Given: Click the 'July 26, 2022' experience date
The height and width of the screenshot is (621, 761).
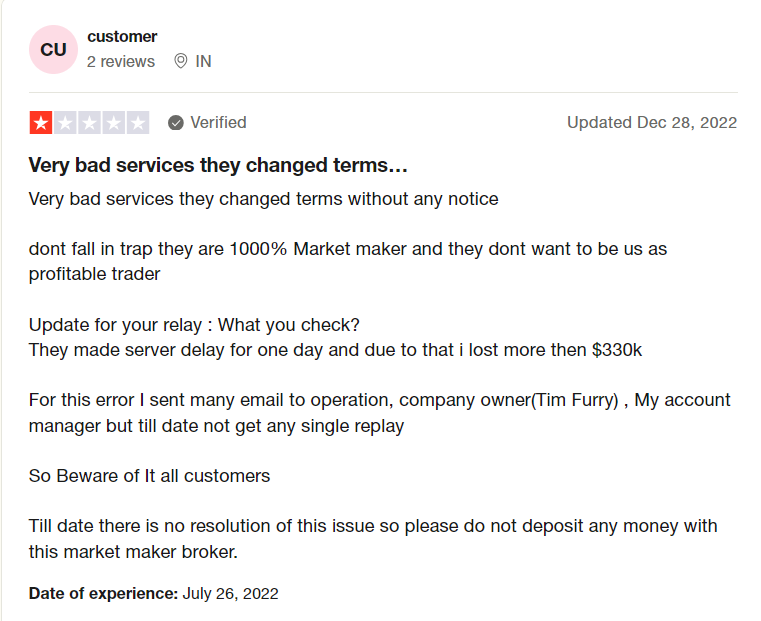Looking at the screenshot, I should click(231, 593).
